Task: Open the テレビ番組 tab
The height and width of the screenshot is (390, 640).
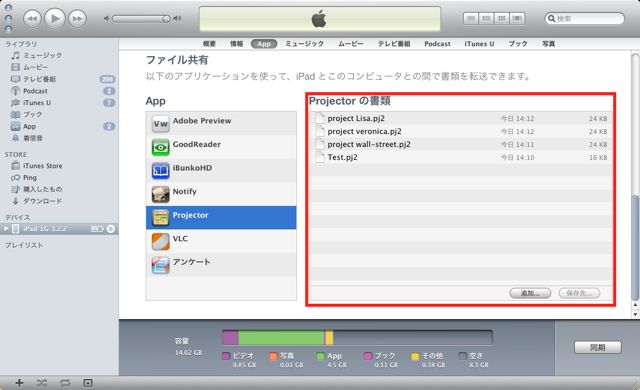Action: tap(394, 44)
